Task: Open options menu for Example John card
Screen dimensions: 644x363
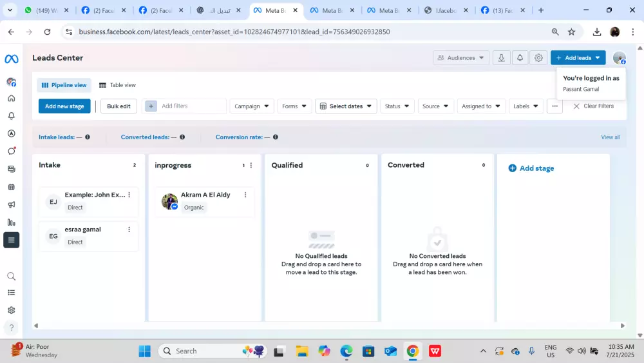Action: click(129, 195)
